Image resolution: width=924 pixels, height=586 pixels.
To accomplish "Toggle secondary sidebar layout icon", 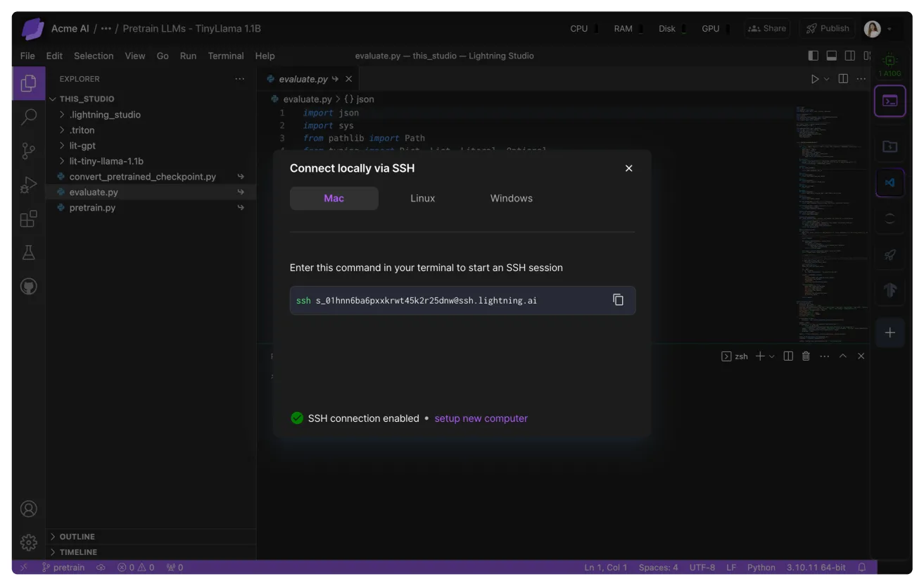I will (x=850, y=56).
